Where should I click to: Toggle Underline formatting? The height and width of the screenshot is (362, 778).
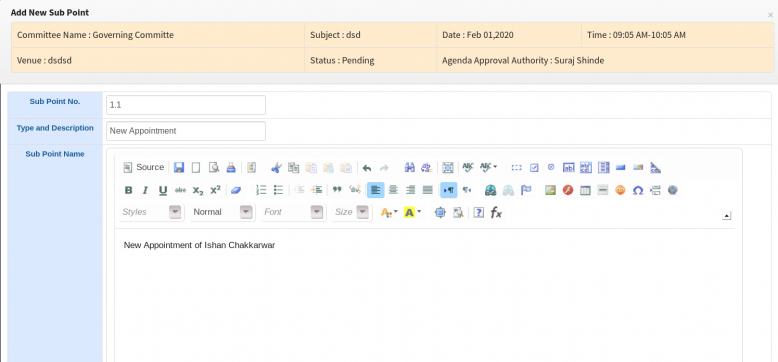(x=163, y=190)
